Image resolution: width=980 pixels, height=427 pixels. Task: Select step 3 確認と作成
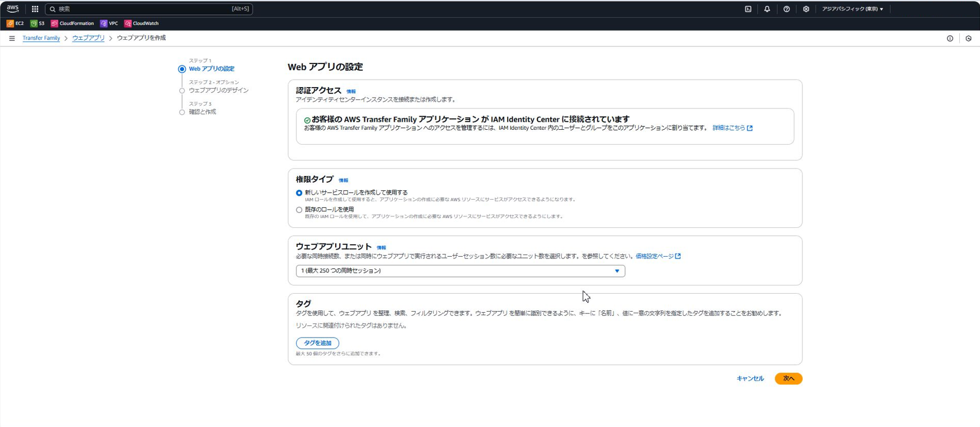coord(202,112)
